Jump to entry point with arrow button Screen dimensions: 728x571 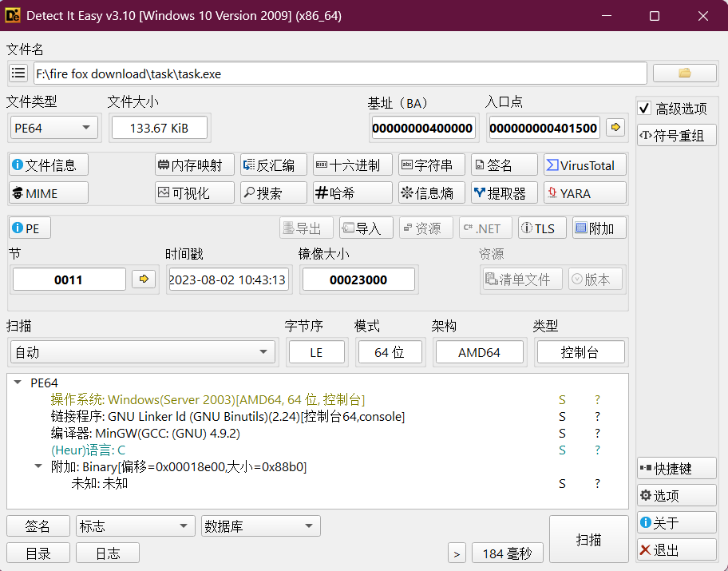[615, 127]
